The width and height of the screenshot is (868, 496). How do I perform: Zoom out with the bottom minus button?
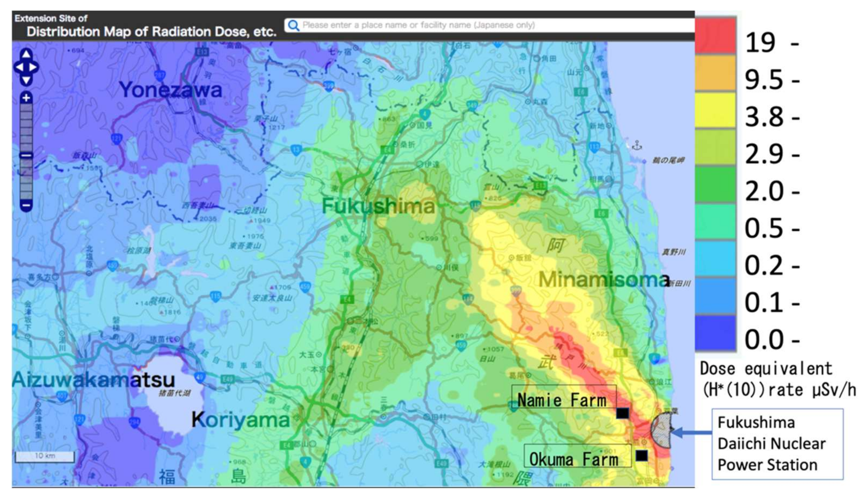point(26,205)
